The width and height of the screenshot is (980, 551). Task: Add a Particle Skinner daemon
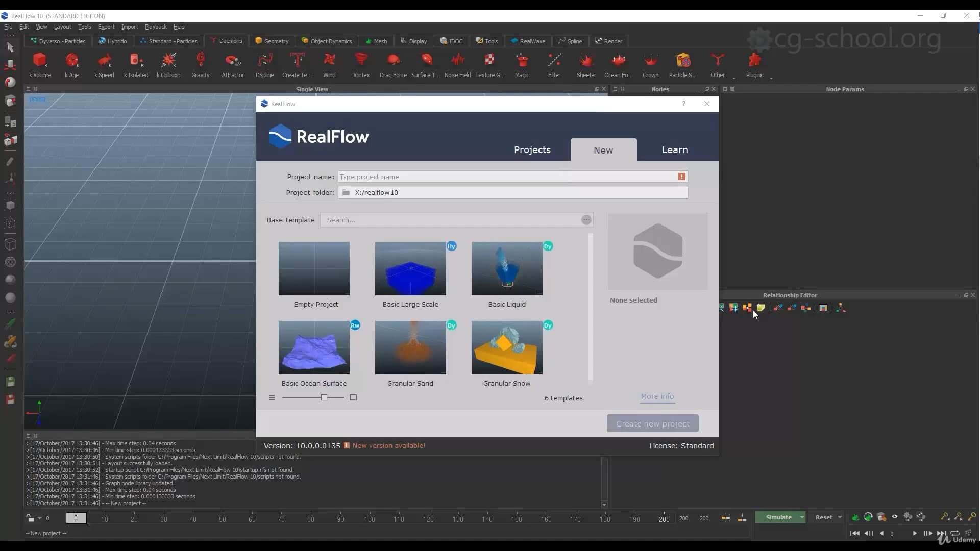682,65
